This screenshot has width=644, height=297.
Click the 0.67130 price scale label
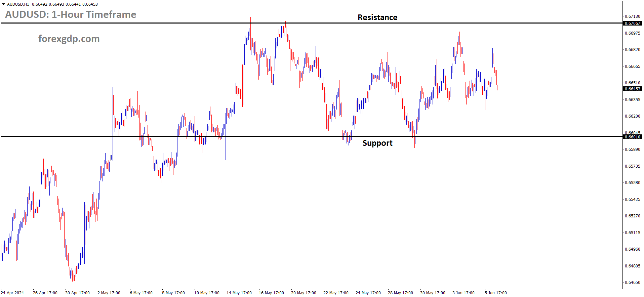(x=632, y=16)
